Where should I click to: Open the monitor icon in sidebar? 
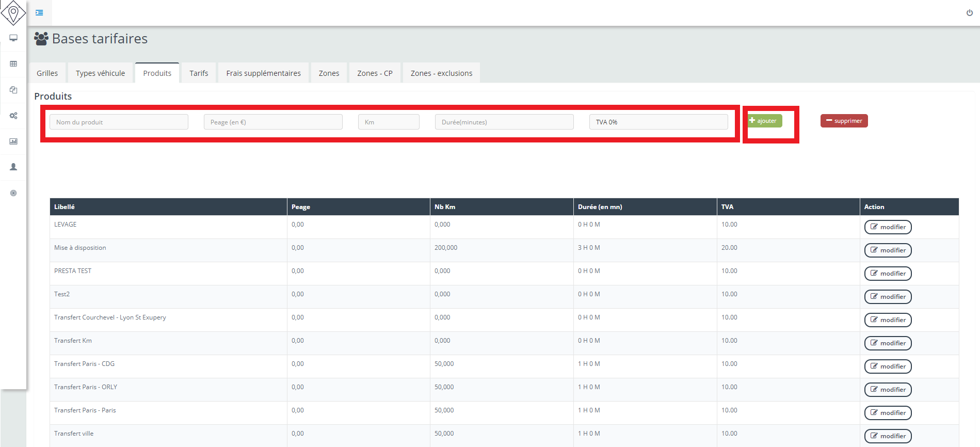pos(13,38)
